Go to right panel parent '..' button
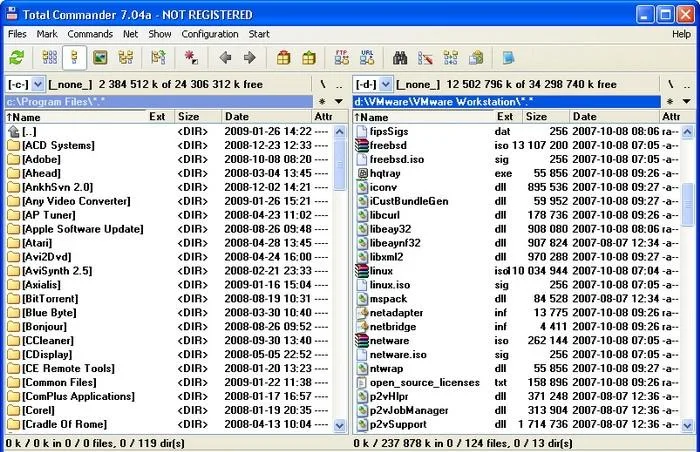Image resolution: width=700 pixels, height=452 pixels. pyautogui.click(x=688, y=84)
